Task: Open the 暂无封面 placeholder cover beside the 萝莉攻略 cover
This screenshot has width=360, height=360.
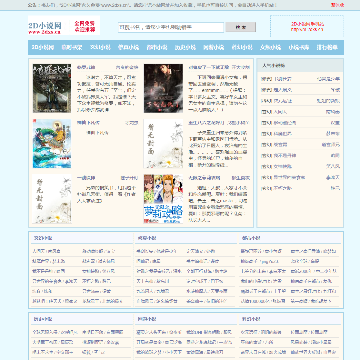Action: point(52,199)
